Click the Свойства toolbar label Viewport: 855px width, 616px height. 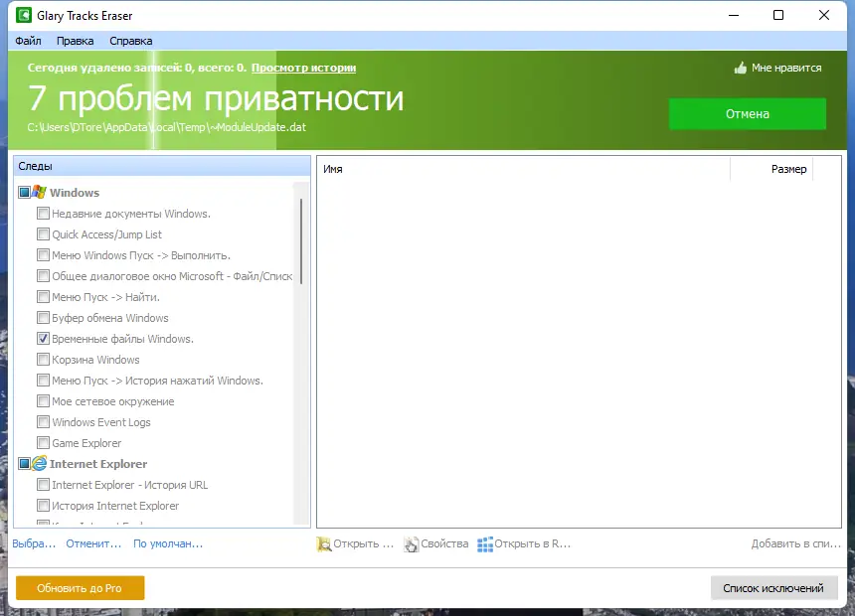tap(444, 543)
